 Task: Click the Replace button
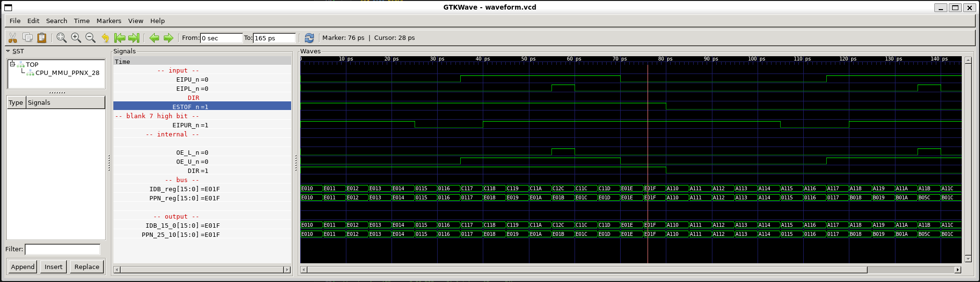(87, 267)
